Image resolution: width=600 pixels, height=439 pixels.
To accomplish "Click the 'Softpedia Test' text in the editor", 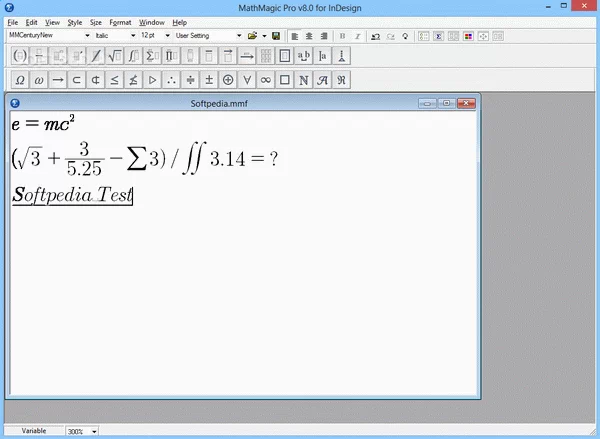I will coord(72,195).
